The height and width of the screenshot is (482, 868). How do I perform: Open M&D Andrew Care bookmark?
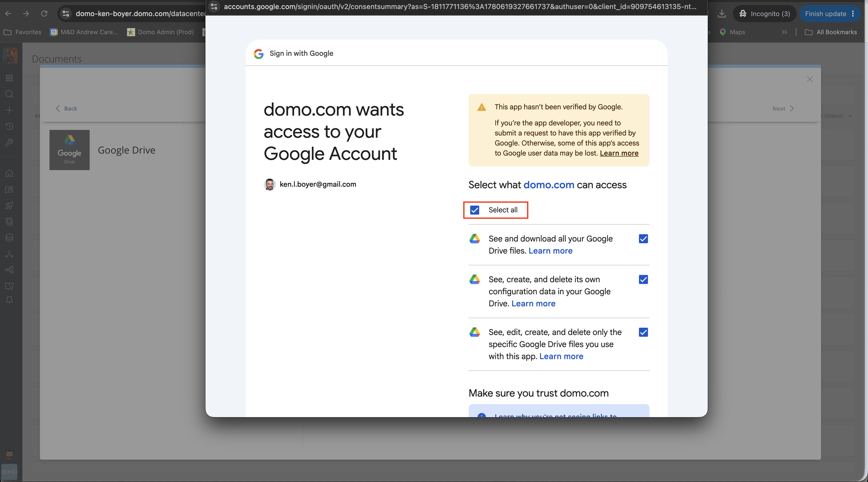point(84,32)
